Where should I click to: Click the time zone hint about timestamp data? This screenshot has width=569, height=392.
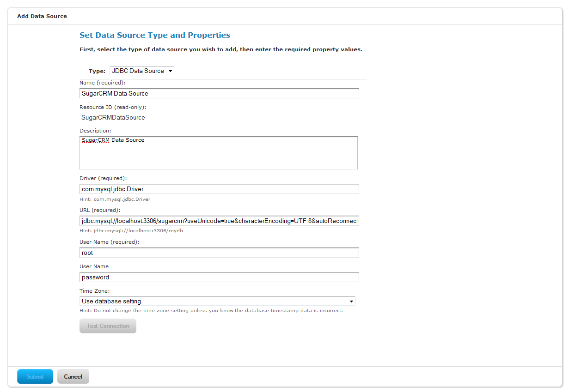point(211,311)
